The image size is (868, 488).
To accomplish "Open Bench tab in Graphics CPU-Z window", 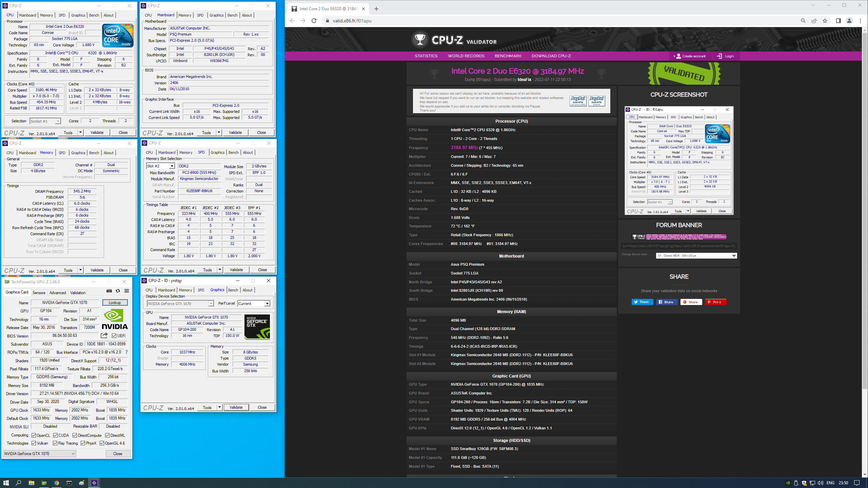I will click(233, 290).
